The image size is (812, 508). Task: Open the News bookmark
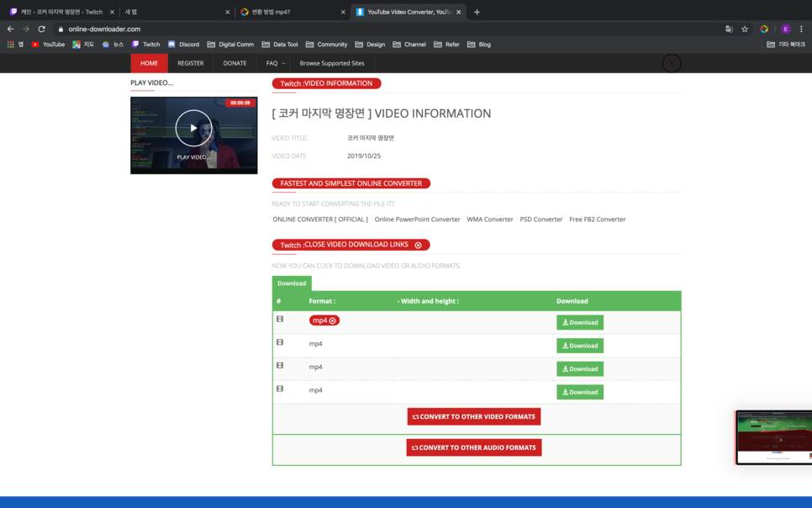113,45
